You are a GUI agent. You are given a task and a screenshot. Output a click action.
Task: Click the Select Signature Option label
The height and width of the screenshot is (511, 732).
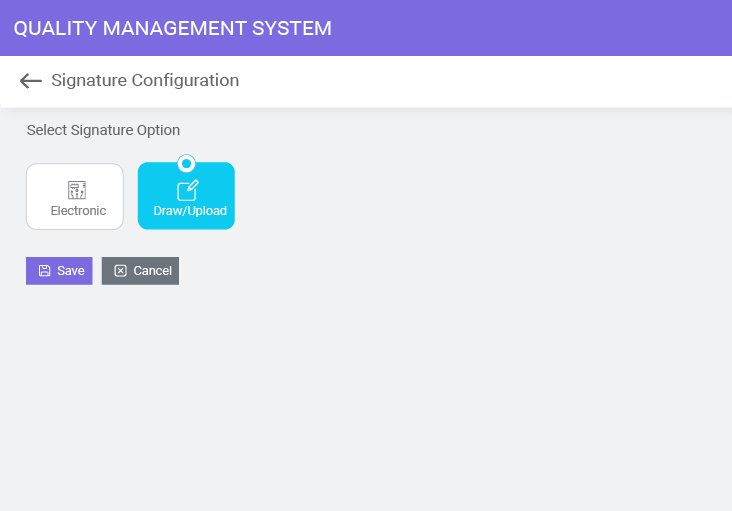point(103,130)
